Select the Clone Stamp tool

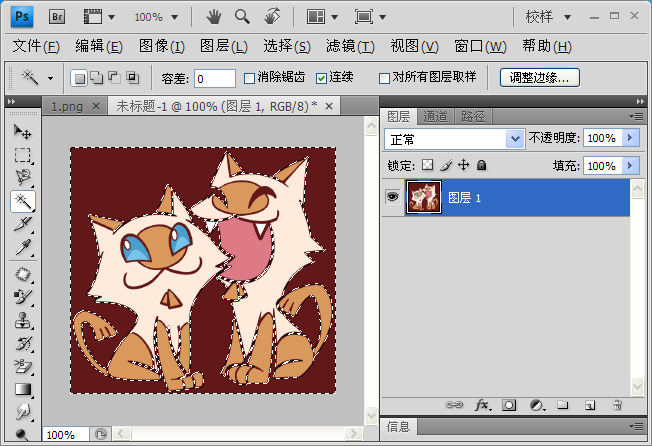tap(22, 320)
